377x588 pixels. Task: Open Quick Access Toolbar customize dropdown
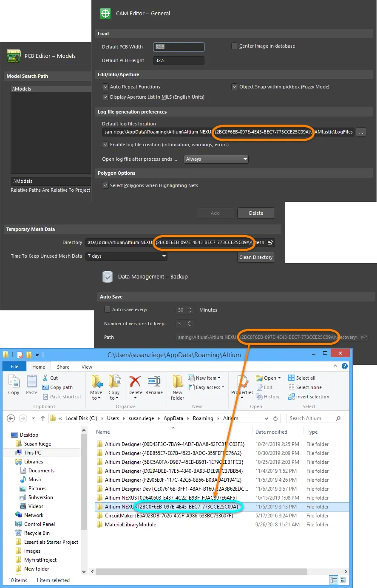[37, 355]
